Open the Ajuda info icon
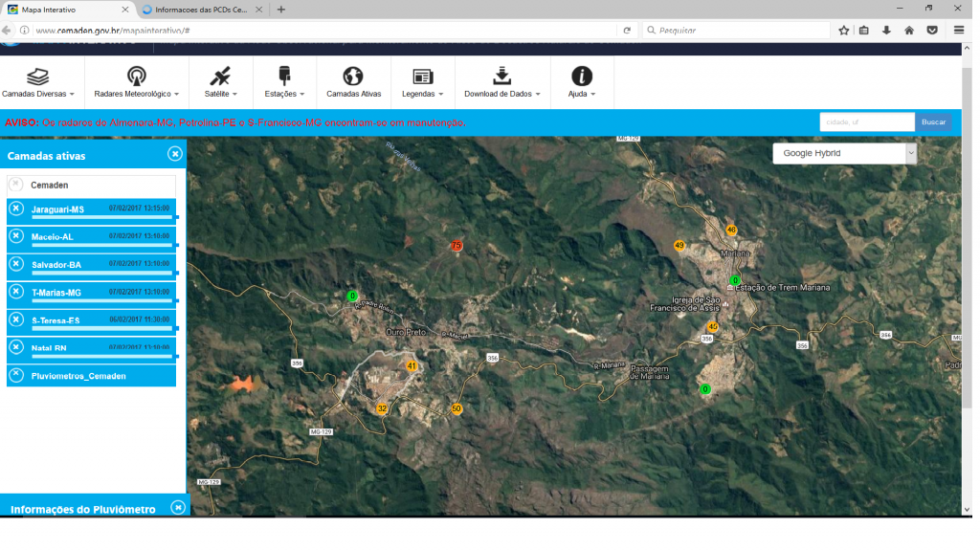The width and height of the screenshot is (980, 550). point(581,77)
